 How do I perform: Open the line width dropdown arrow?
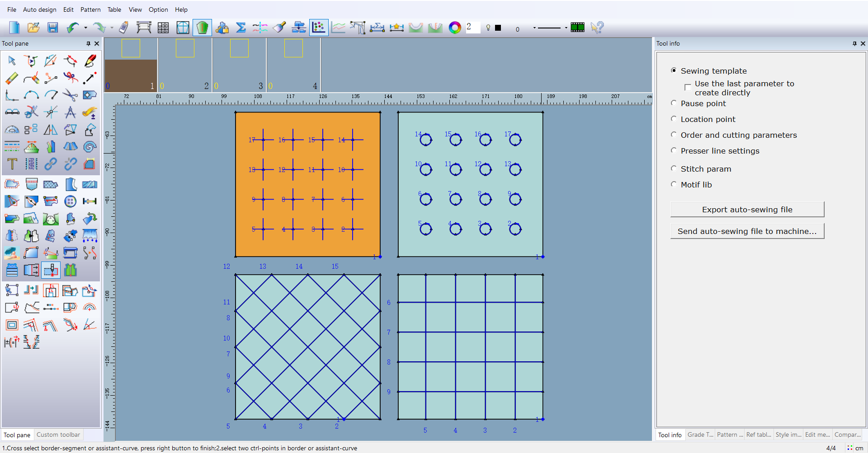(x=534, y=28)
